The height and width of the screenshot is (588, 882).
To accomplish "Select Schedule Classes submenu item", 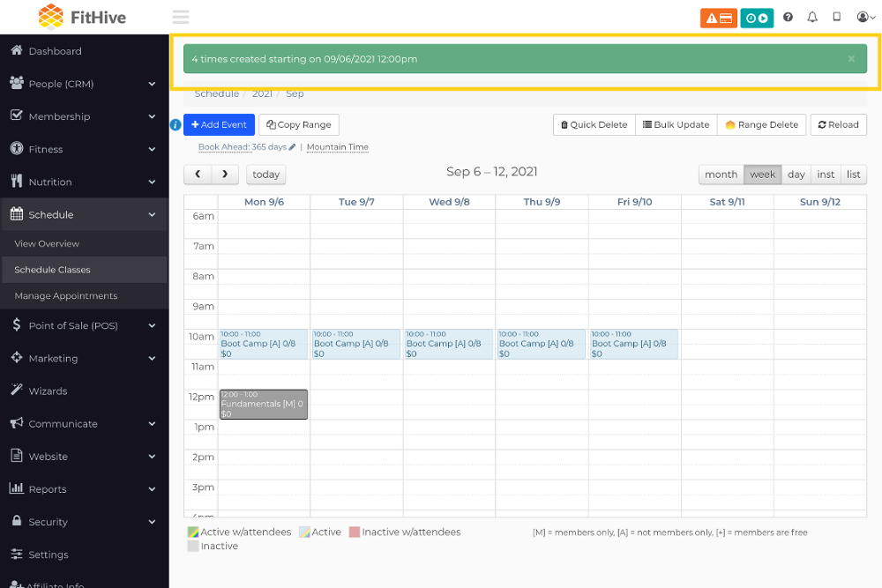I will pyautogui.click(x=85, y=270).
